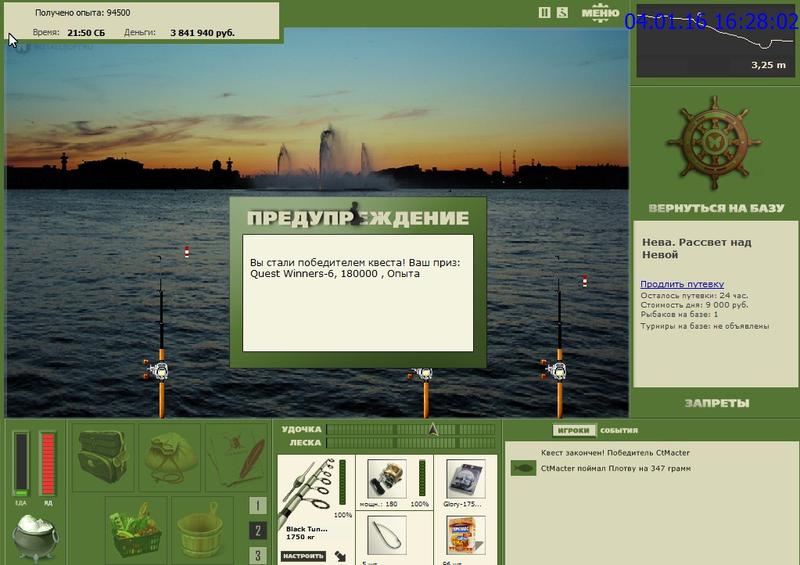Select rod slot 3
Viewport: 800px width, 565px height.
258,555
